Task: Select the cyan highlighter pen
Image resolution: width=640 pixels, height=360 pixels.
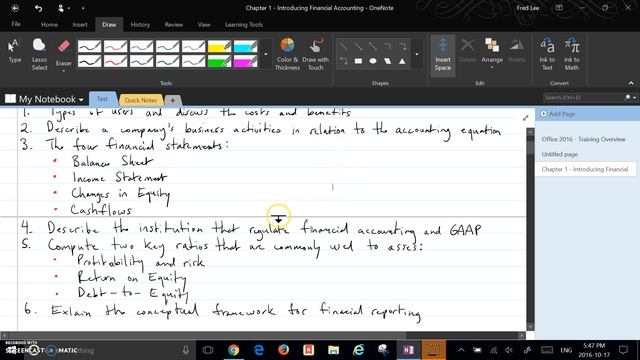Action: pos(245,46)
